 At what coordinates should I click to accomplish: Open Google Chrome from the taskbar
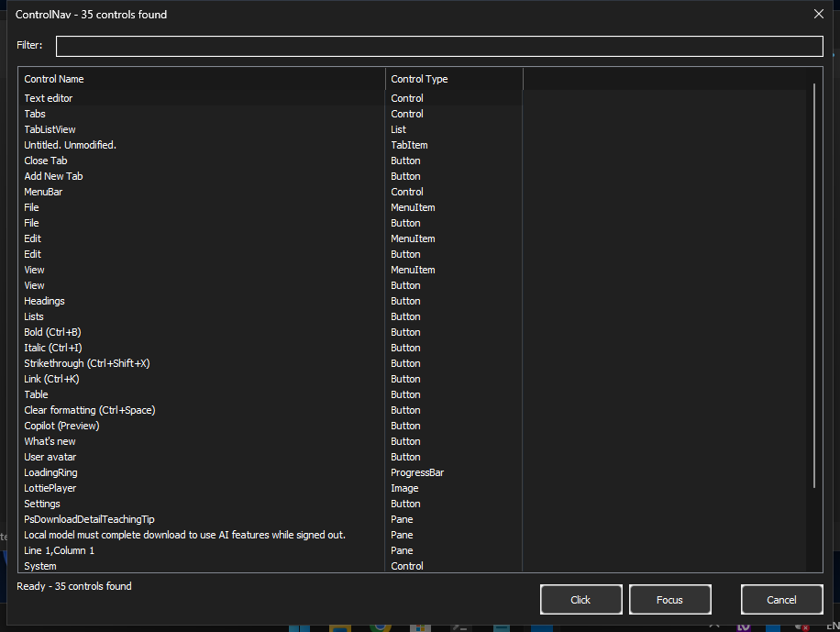(379, 626)
